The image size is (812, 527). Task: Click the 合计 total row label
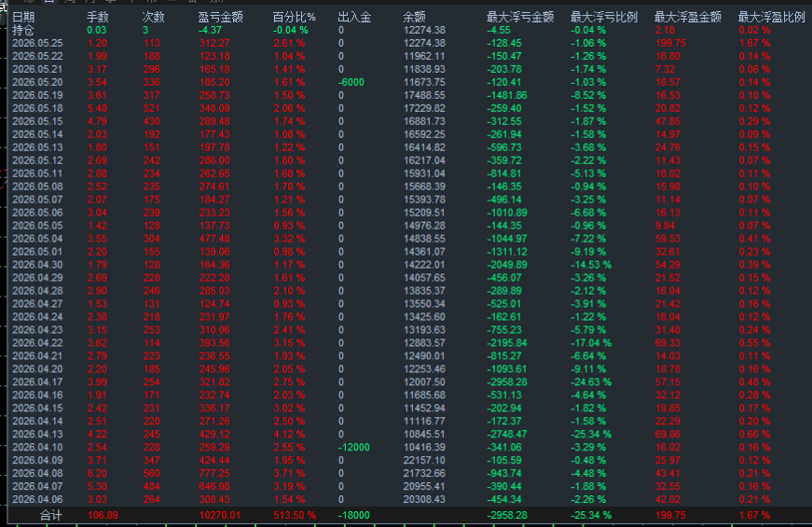(x=50, y=515)
